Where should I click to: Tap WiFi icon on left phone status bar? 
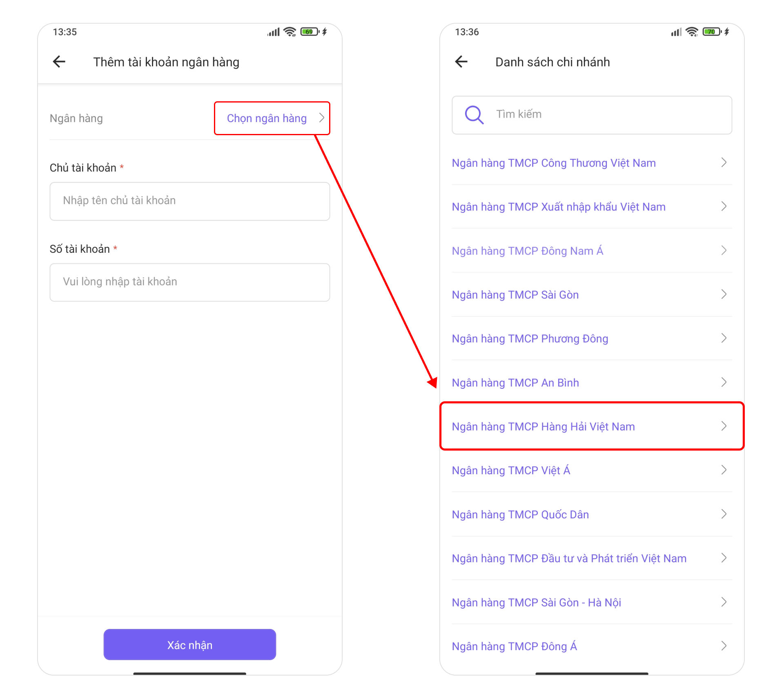point(290,31)
